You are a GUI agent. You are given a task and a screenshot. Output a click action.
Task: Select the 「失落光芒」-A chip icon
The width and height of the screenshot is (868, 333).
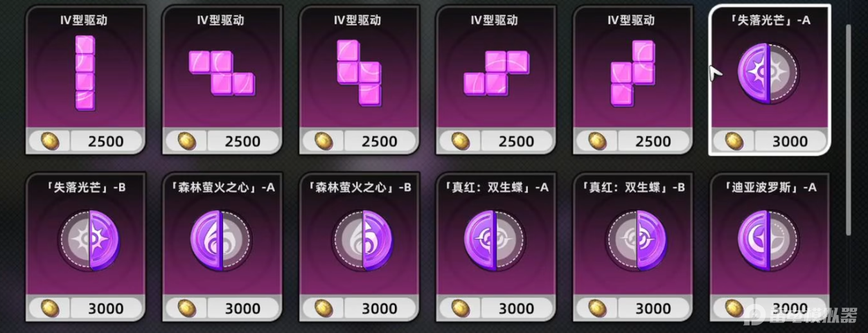pyautogui.click(x=768, y=73)
